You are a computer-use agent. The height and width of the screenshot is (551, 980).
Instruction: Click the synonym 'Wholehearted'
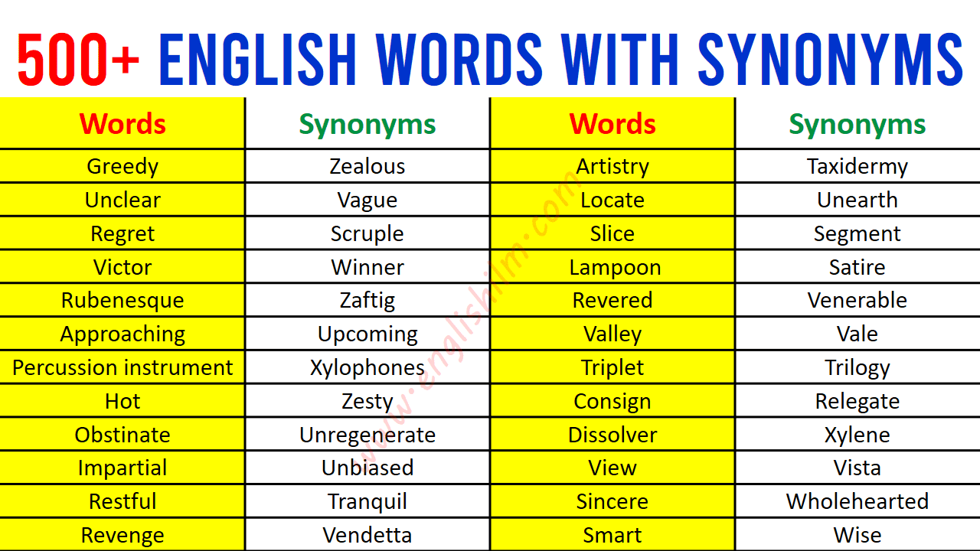(857, 501)
